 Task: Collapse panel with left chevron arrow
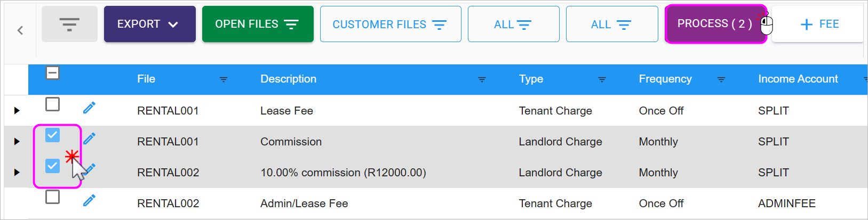[x=20, y=30]
